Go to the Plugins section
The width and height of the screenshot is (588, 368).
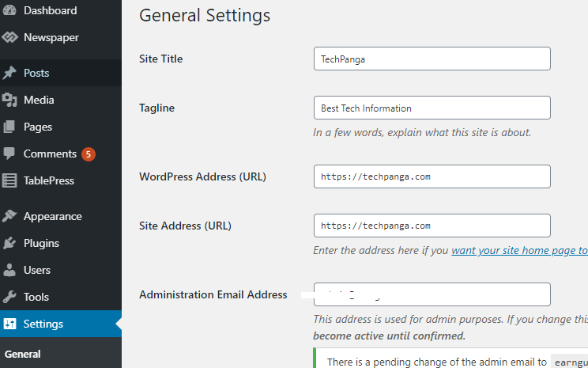61,243
